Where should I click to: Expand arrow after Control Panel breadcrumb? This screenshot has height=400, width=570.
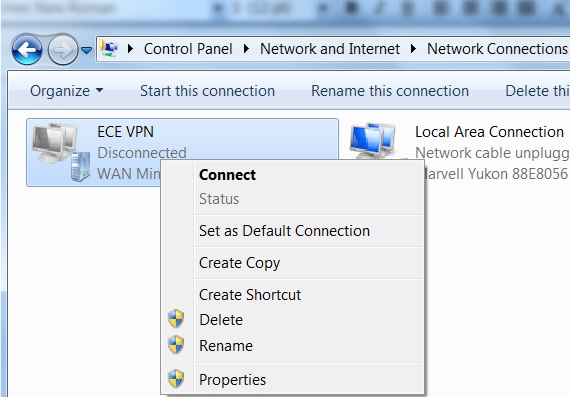tap(246, 49)
